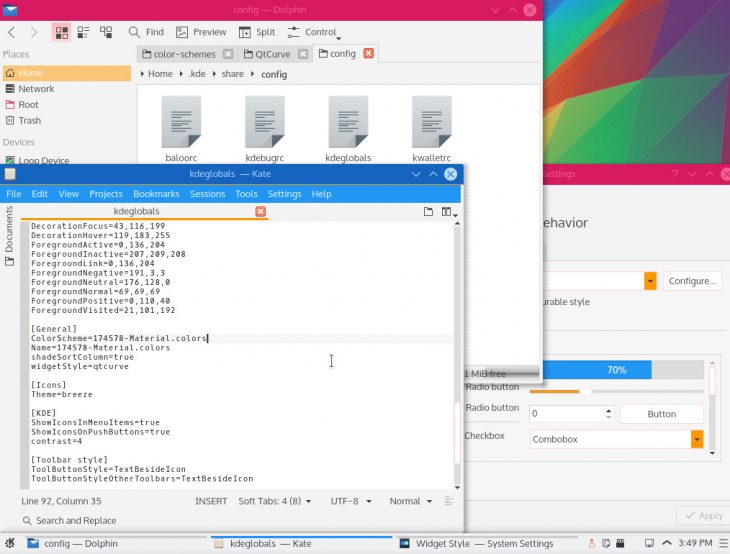Select kwalletrc file icon
This screenshot has width=730, height=554.
[432, 122]
